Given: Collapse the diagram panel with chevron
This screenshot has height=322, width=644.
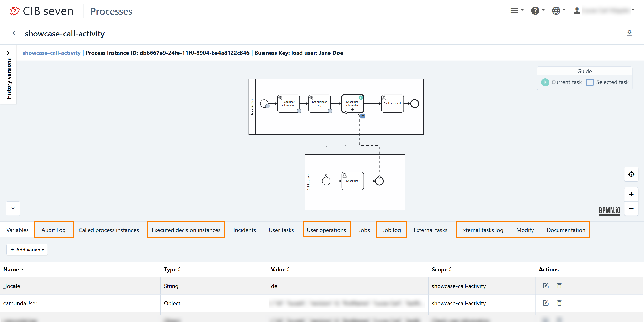Looking at the screenshot, I should tap(13, 208).
